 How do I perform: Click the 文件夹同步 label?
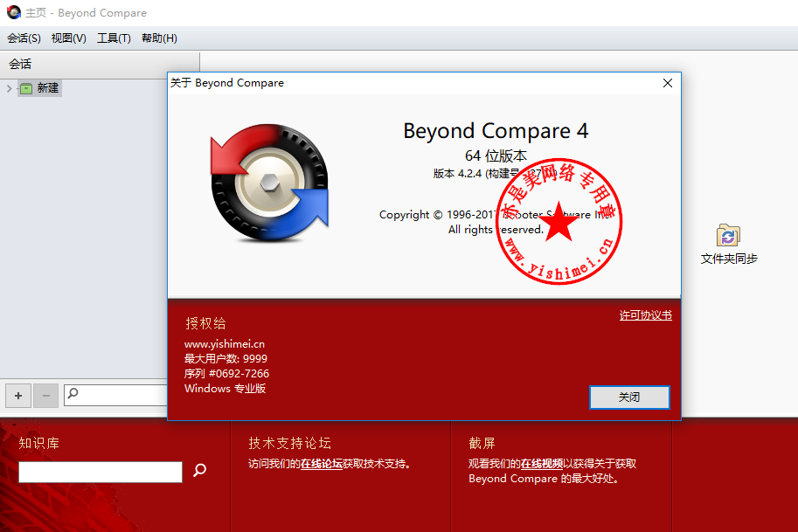tap(729, 259)
